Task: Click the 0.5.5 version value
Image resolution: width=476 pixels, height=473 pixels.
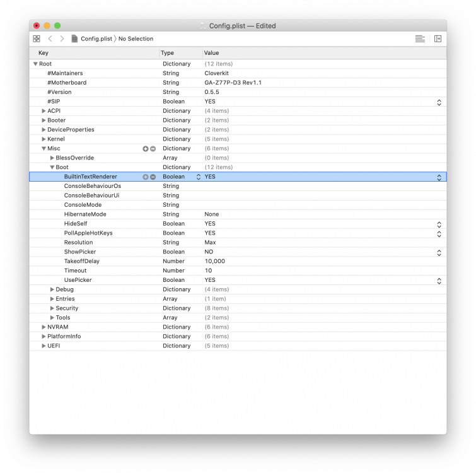Action: click(x=212, y=92)
